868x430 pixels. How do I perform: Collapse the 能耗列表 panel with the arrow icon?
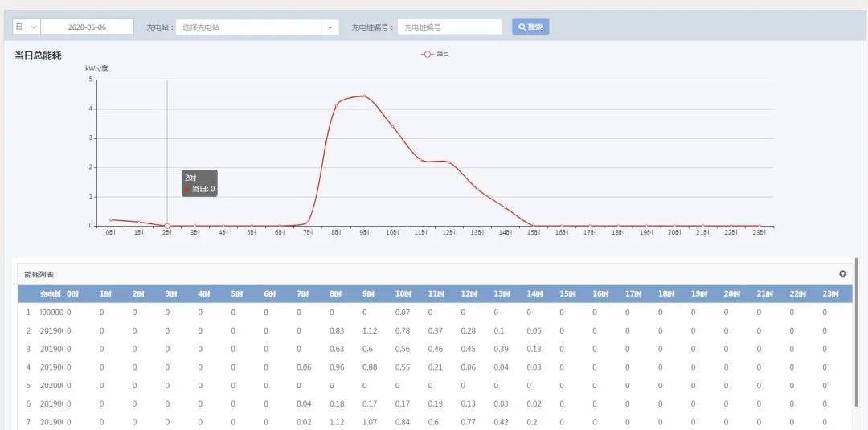[x=842, y=274]
